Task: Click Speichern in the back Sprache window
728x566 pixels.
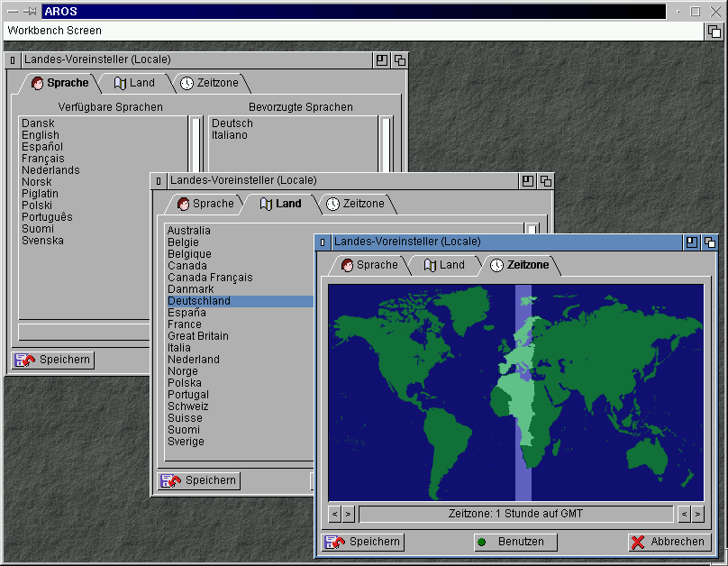Action: click(53, 360)
